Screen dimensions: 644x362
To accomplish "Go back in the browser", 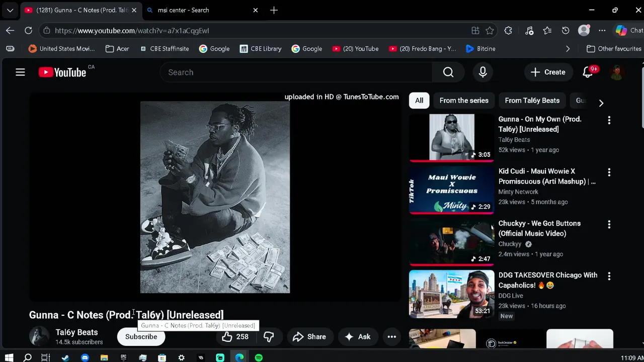I will click(x=10, y=31).
